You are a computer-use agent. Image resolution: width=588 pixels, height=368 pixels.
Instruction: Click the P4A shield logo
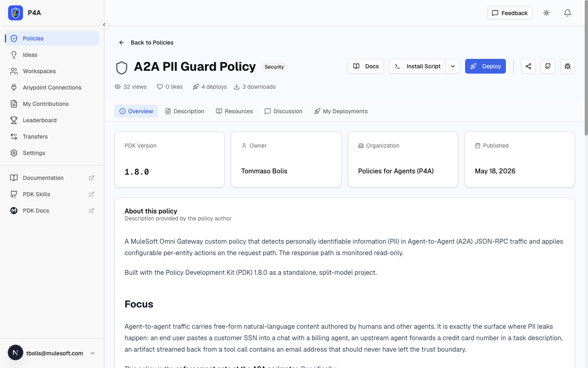(16, 13)
